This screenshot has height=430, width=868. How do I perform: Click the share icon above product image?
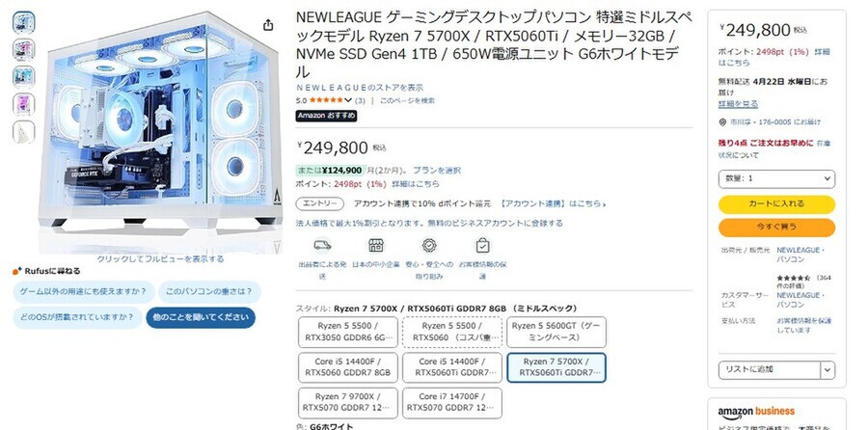pyautogui.click(x=268, y=25)
